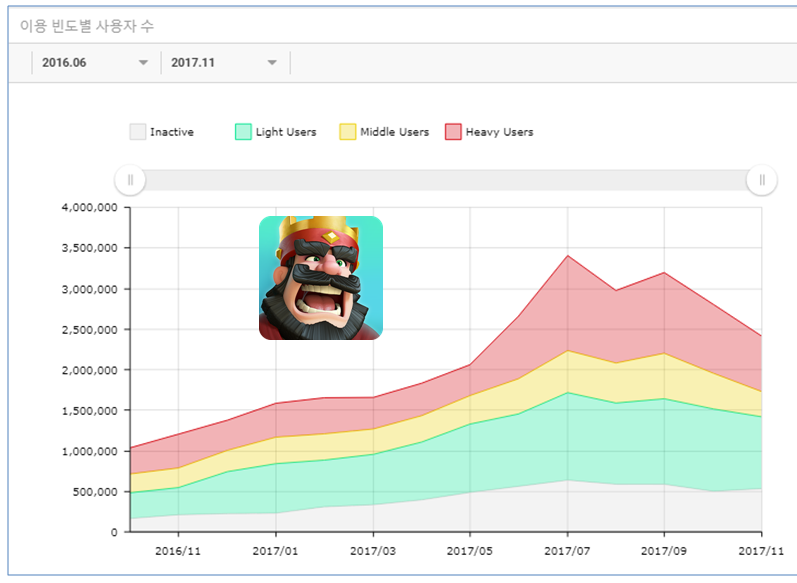The width and height of the screenshot is (797, 583).
Task: Click the 2017/07 x-axis label
Action: (x=567, y=551)
